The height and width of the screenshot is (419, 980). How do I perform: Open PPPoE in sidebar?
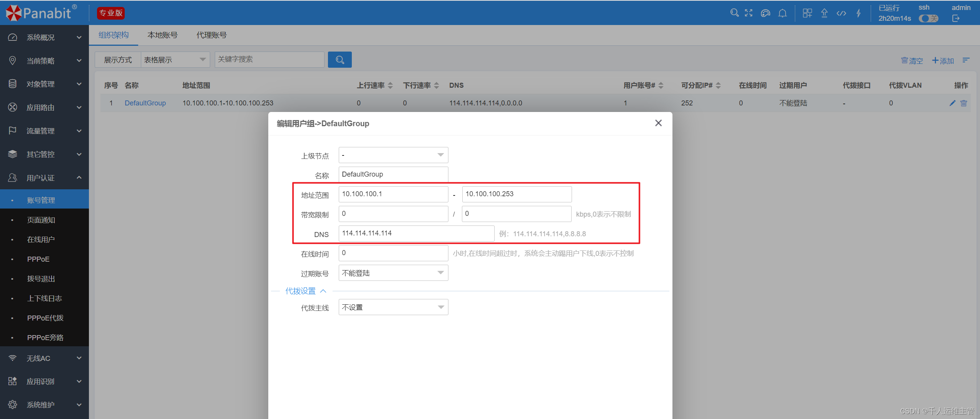click(x=44, y=259)
